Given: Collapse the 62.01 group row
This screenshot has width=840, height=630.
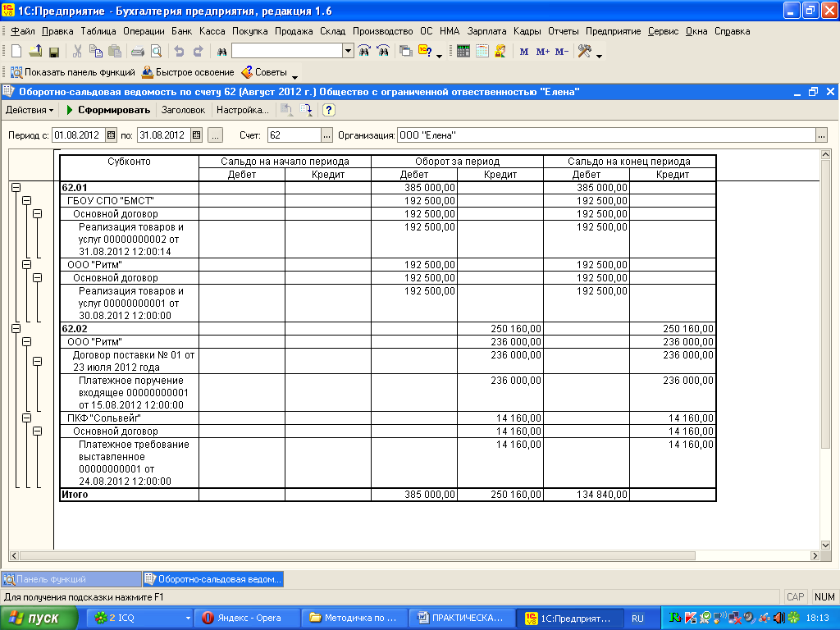Looking at the screenshot, I should [x=16, y=188].
